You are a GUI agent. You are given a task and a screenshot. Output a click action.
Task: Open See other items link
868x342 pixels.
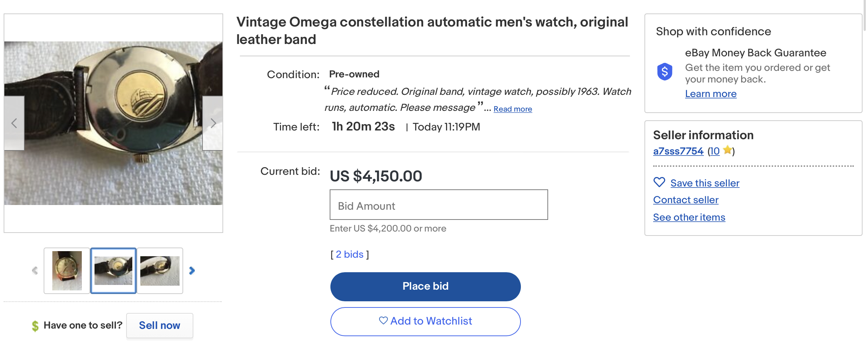point(689,217)
